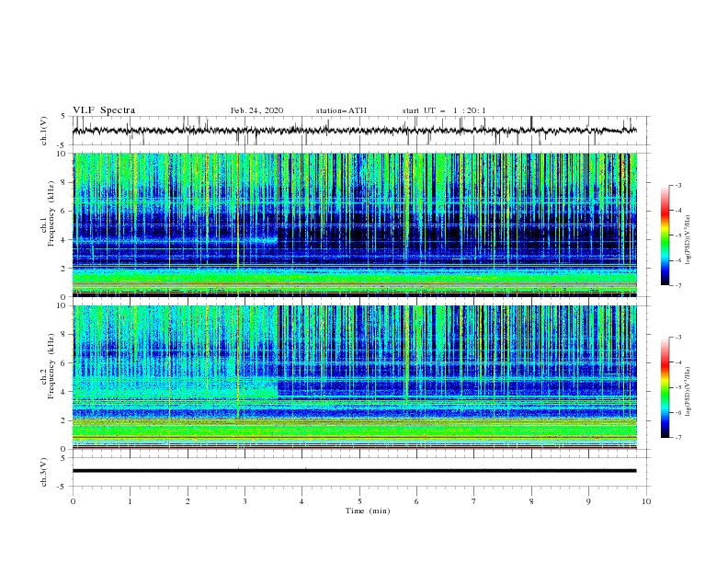Image resolution: width=728 pixels, height=563 pixels.
Task: Click time axis tick label '5'
Action: [x=359, y=501]
